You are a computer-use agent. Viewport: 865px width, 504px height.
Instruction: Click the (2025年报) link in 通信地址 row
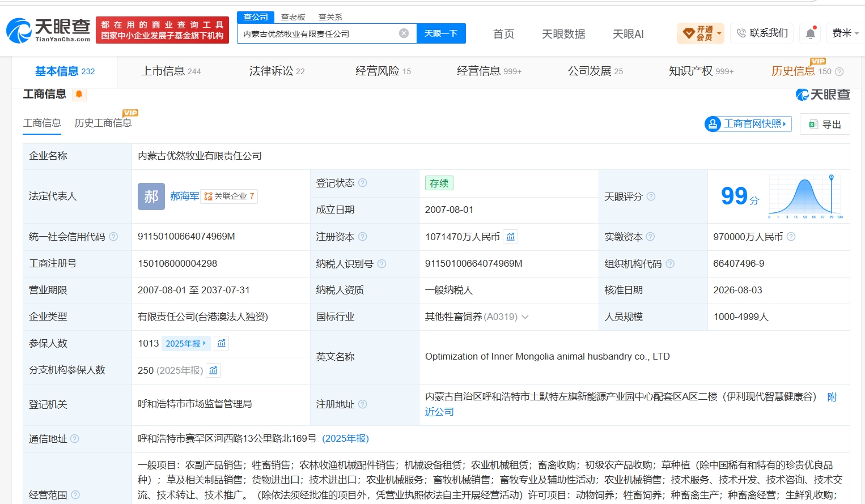pos(345,439)
